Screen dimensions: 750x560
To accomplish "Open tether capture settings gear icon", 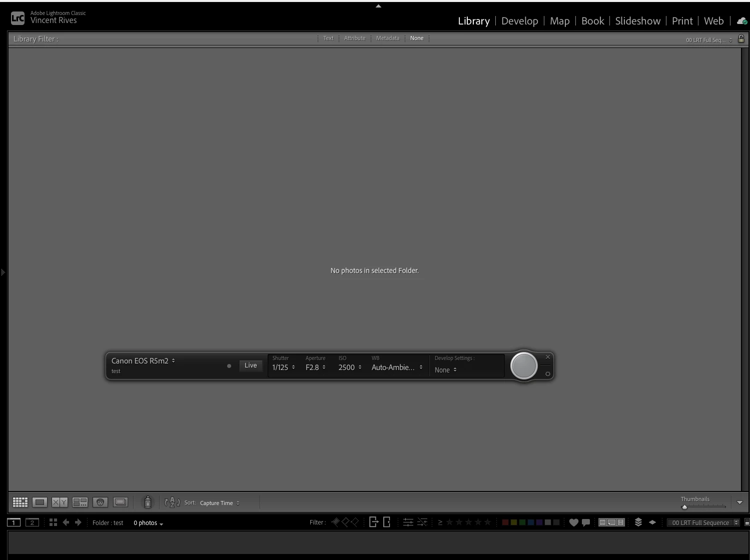I will point(548,374).
